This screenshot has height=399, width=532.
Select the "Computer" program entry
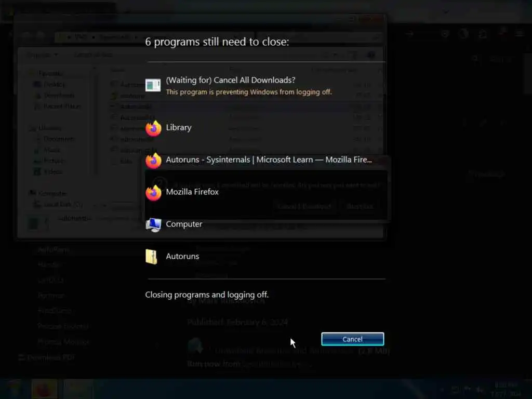[184, 224]
